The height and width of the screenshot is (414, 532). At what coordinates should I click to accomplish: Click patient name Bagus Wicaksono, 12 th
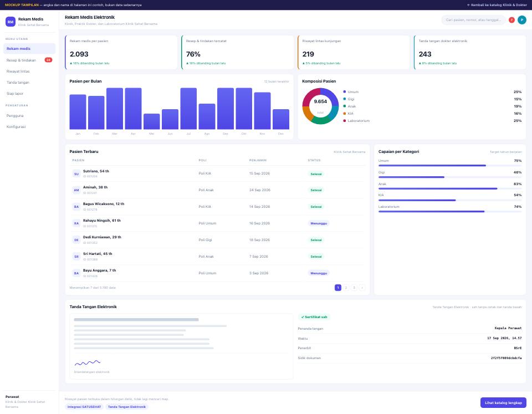coord(104,204)
